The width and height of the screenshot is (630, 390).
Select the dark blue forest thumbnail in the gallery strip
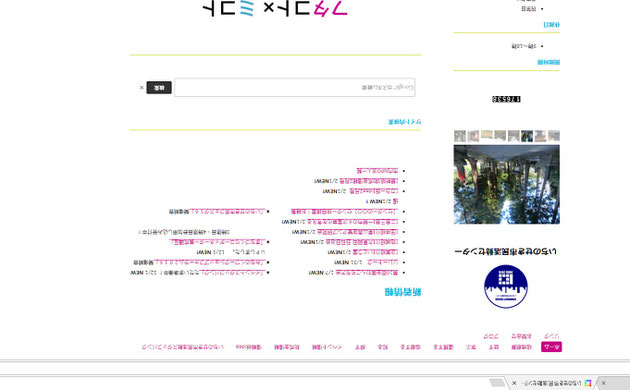tap(527, 136)
